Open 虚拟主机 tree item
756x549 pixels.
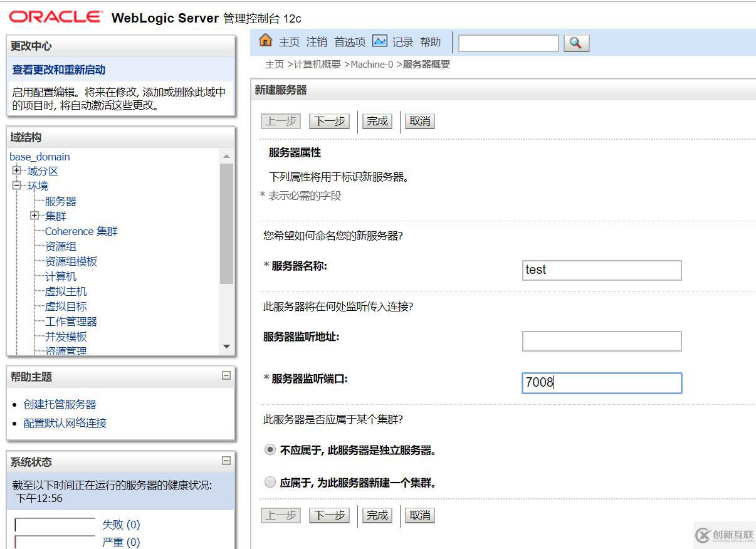click(x=66, y=291)
